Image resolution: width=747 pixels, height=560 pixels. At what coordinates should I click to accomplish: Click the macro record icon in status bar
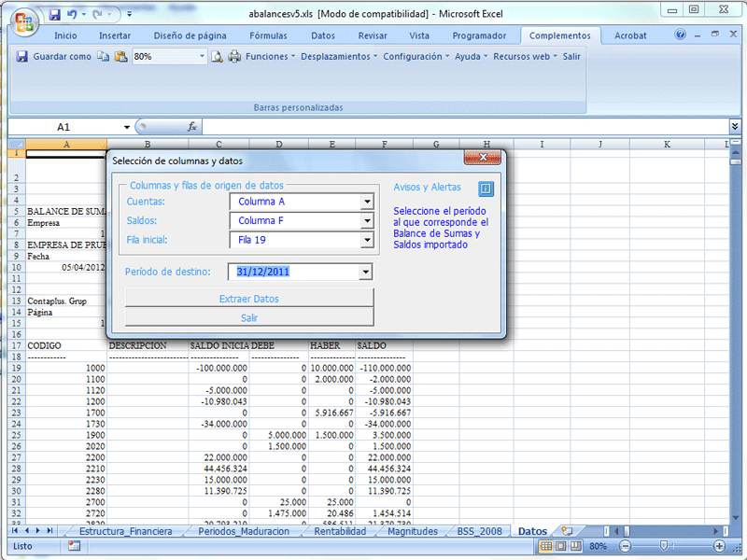click(x=74, y=546)
